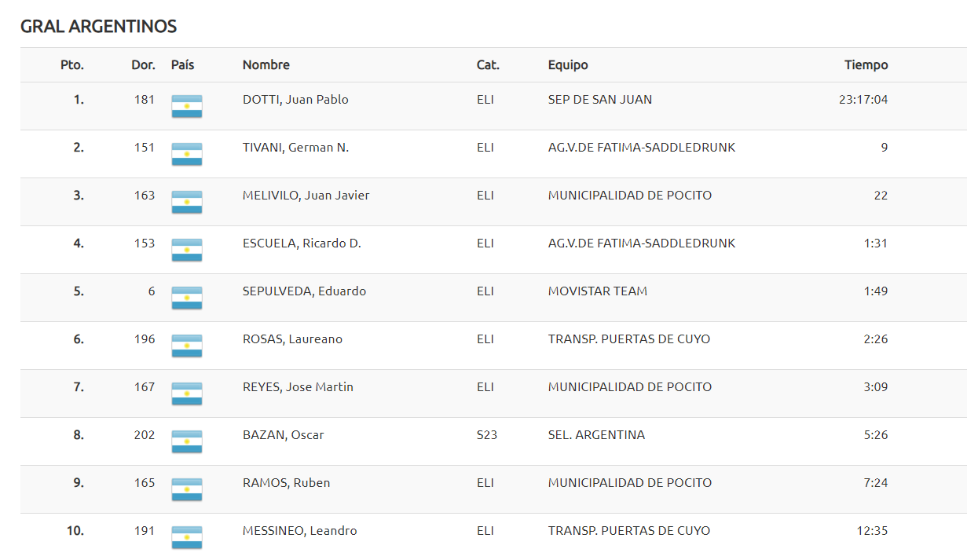Select the SEL. ARGENTINA team entry
The width and height of the screenshot is (967, 560).
click(x=596, y=435)
